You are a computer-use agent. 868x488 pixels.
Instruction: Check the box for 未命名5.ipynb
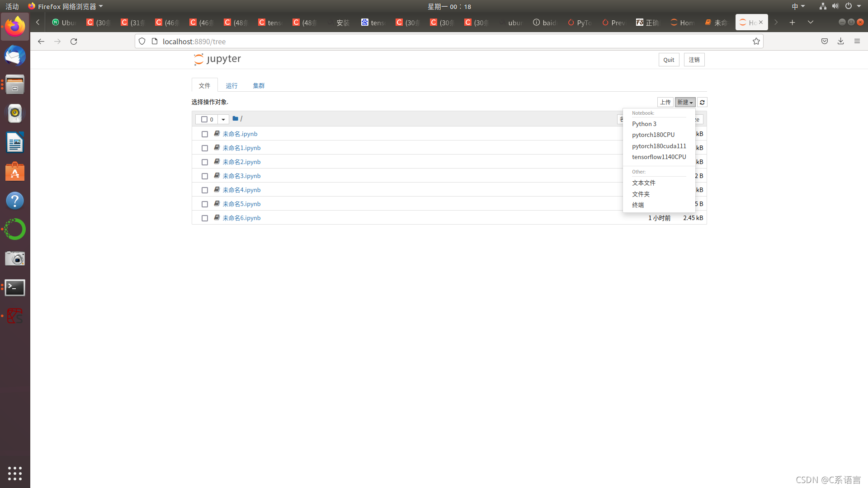[x=205, y=204]
